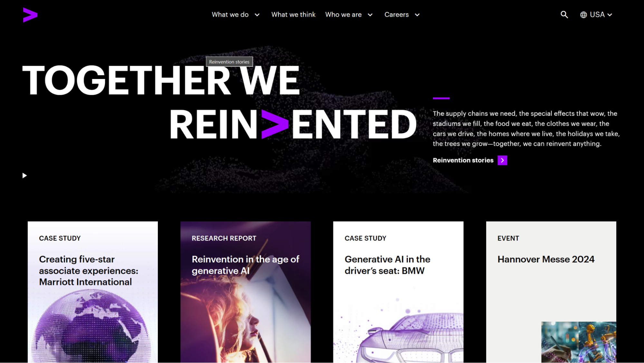Play the hero background video
This screenshot has height=363, width=644.
(24, 175)
